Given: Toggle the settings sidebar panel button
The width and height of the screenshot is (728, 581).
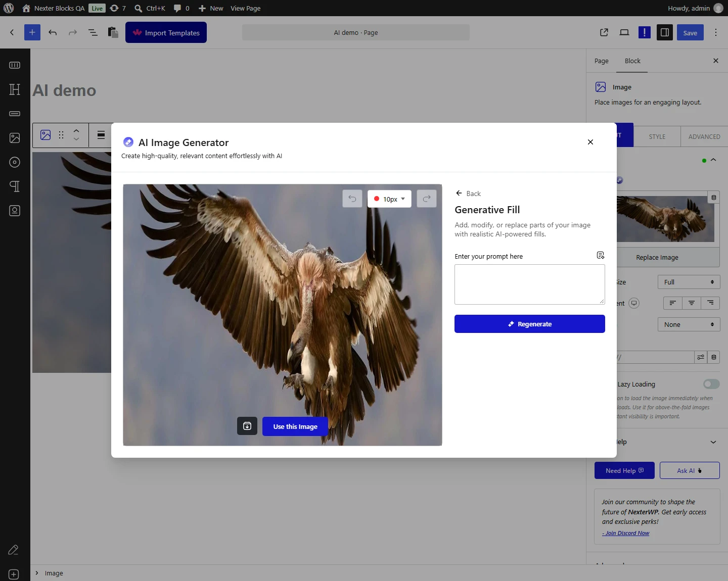Looking at the screenshot, I should click(x=665, y=32).
